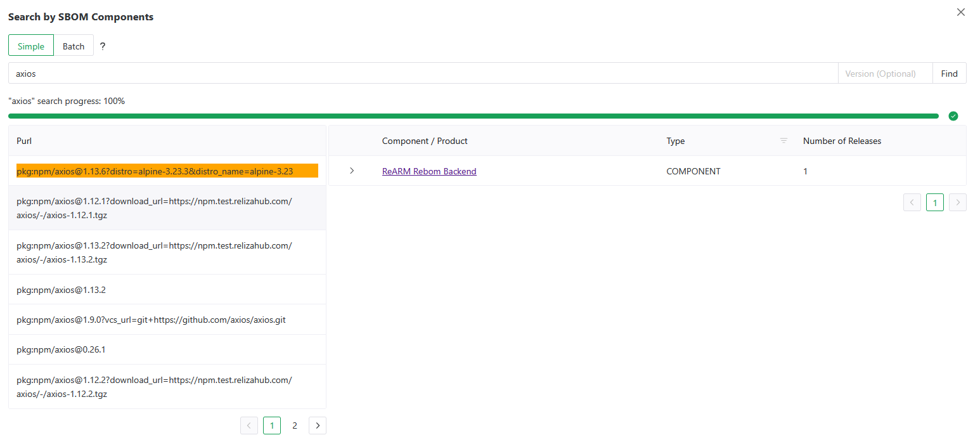Click the axios search progress bar
Viewport: 980px width, 442px height.
click(x=473, y=115)
